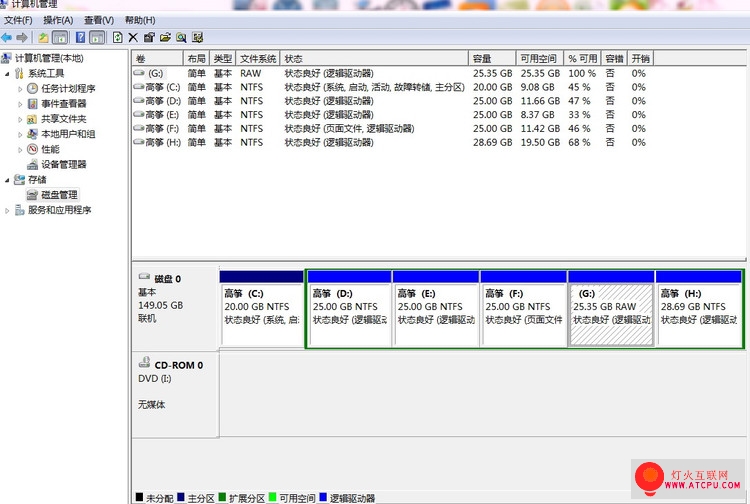Click the black X delete toolbar icon
750x504 pixels.
133,37
